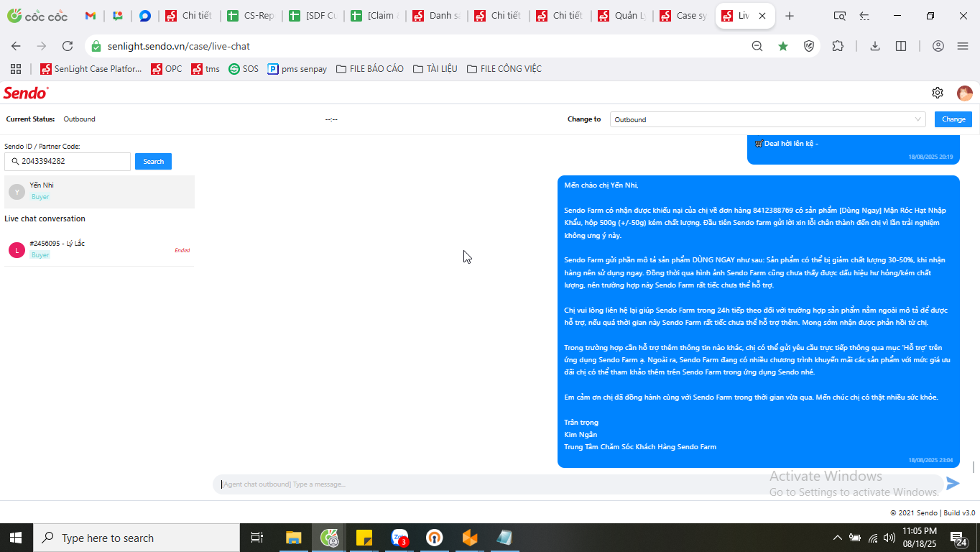
Task: Open File Explorer from the taskbar
Action: pyautogui.click(x=294, y=538)
